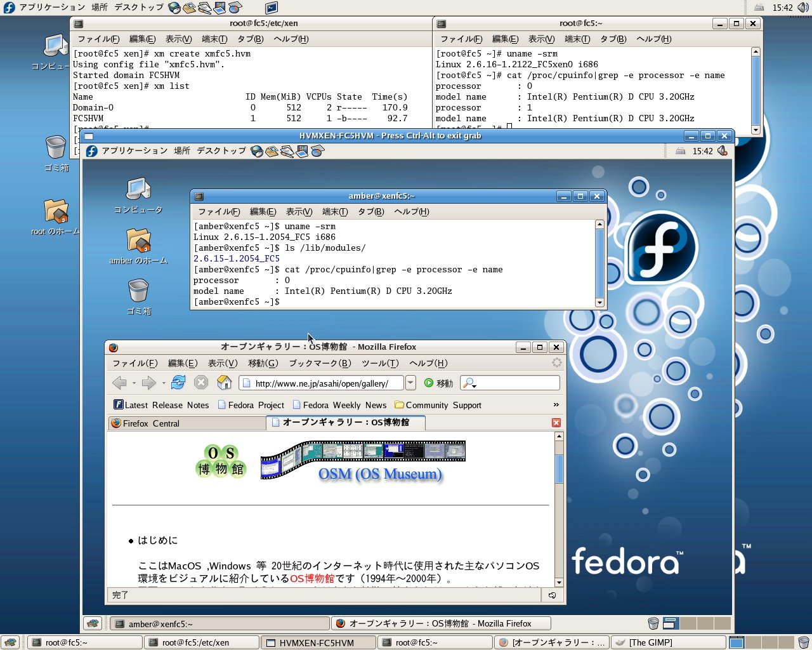Close current Firefox tab with red X
The width and height of the screenshot is (812, 650).
[x=556, y=423]
